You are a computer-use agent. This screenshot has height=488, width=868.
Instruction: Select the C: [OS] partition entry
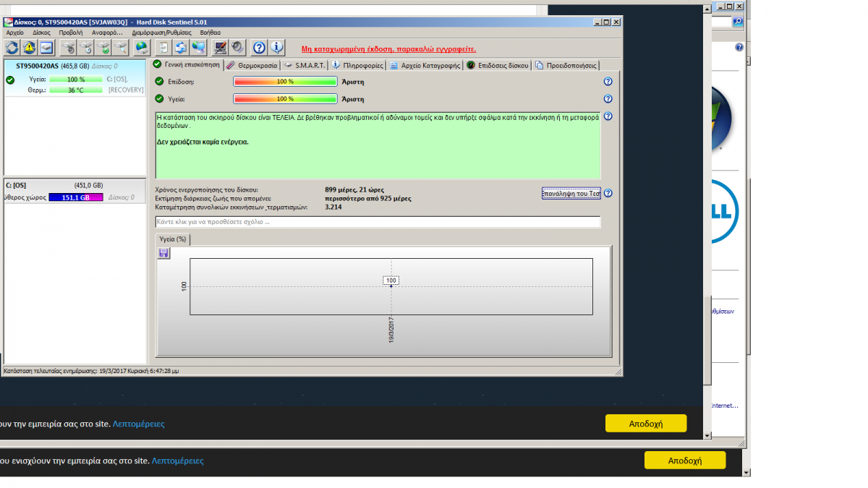coord(75,192)
